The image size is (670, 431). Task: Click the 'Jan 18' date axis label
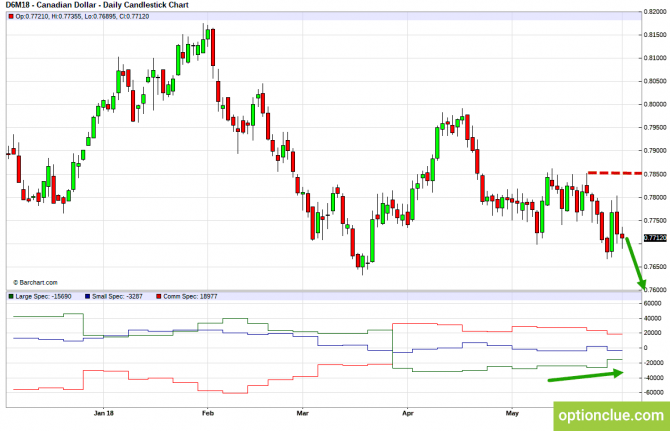point(104,413)
